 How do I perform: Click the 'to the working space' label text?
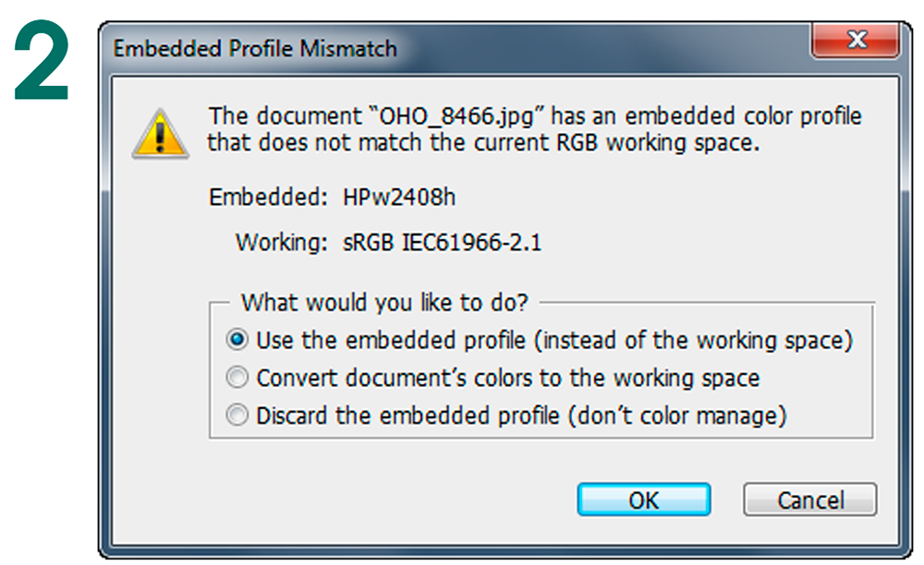(651, 378)
